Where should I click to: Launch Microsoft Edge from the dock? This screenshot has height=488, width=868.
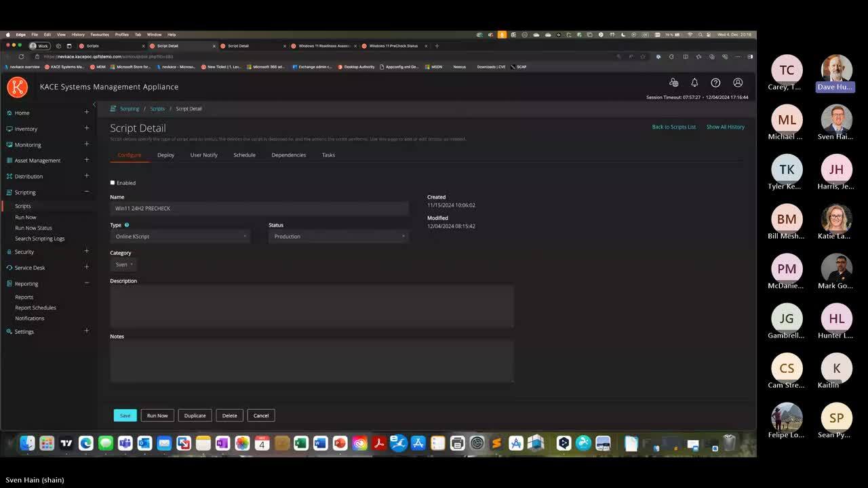(x=86, y=443)
